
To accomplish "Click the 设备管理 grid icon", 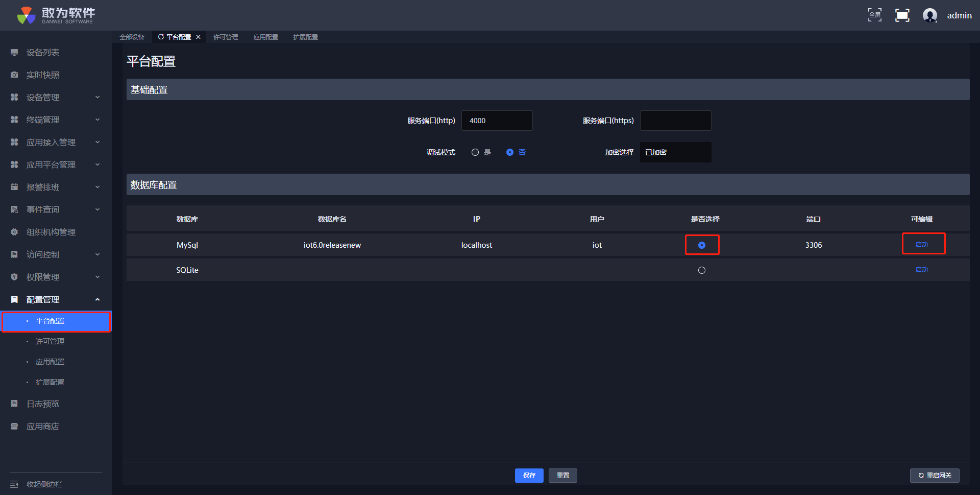I will point(14,98).
